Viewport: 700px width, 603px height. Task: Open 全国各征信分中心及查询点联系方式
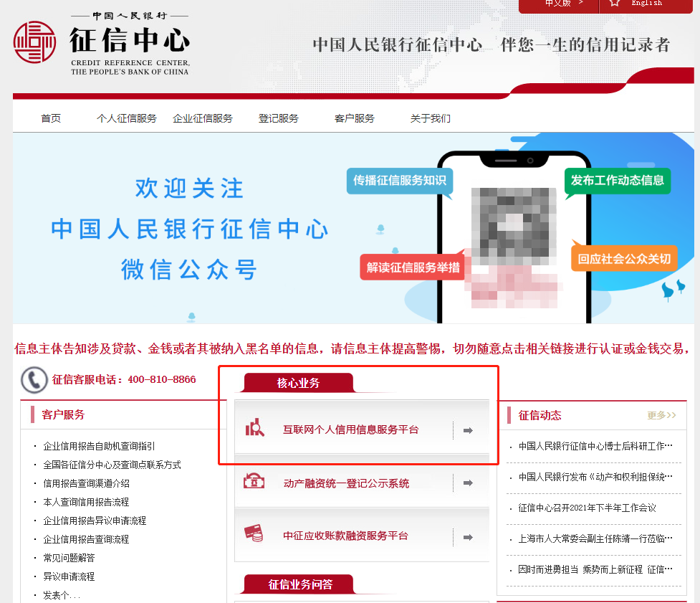click(x=112, y=465)
